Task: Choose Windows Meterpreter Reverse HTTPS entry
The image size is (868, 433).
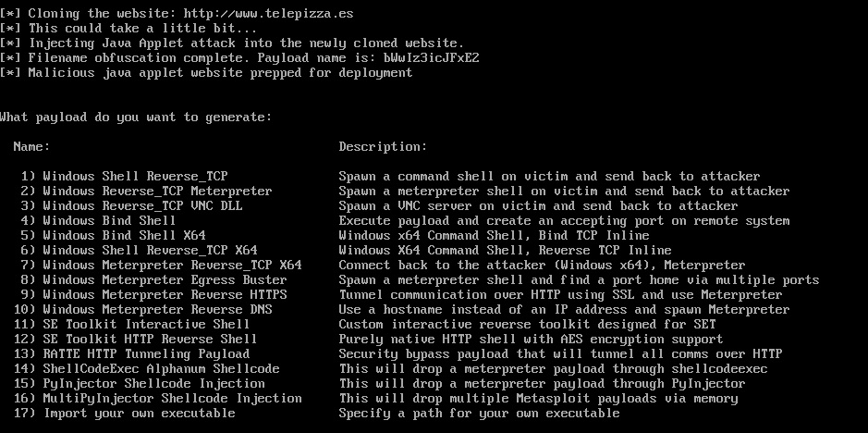Action: click(165, 295)
